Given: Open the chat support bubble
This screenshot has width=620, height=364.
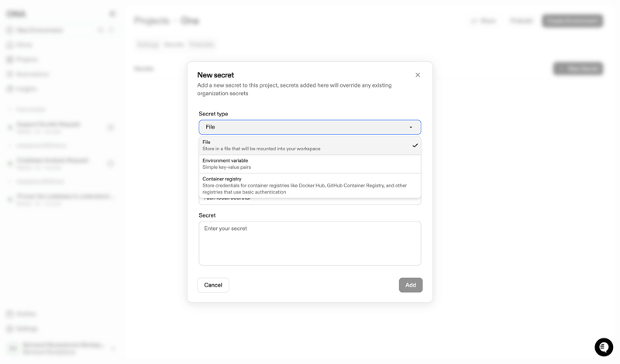Looking at the screenshot, I should click(604, 347).
